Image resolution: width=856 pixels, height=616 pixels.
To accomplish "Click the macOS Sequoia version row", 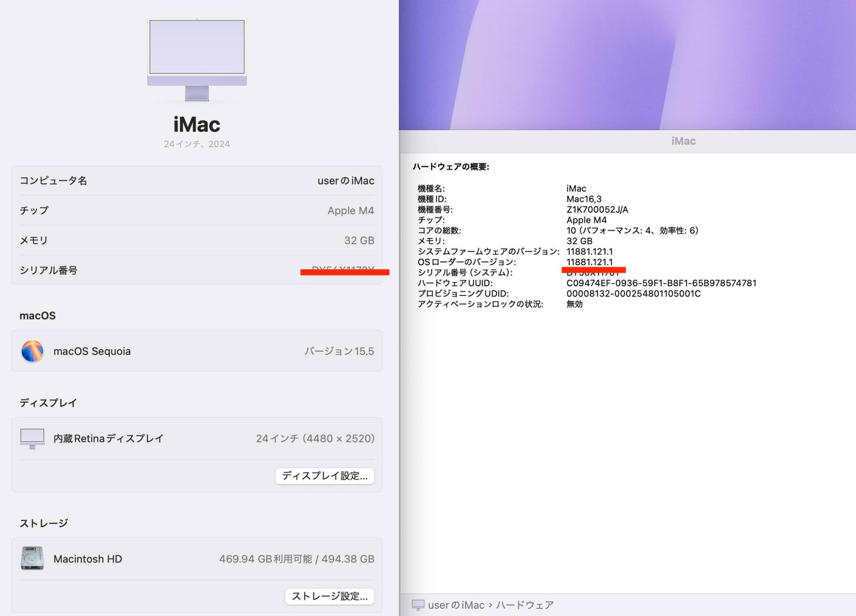I will click(x=197, y=351).
